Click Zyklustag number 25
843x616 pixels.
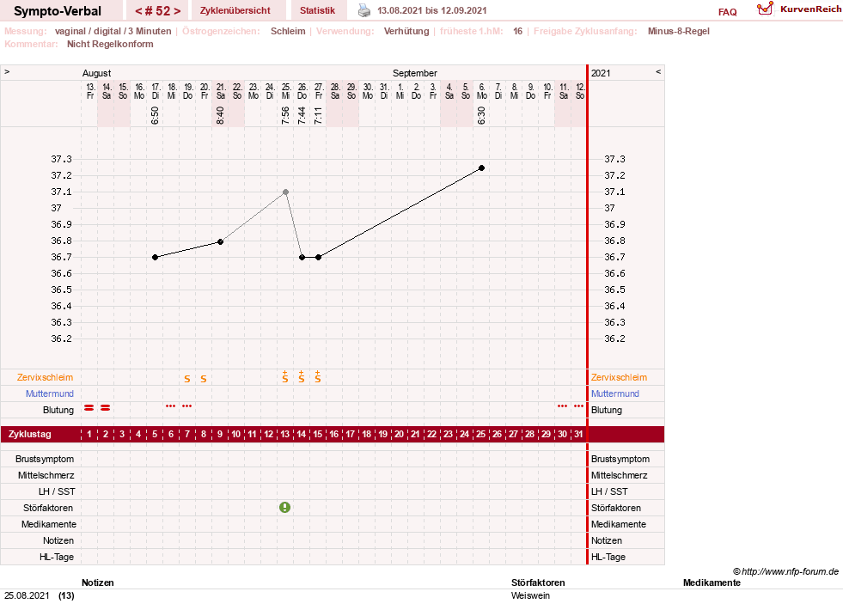coord(480,435)
